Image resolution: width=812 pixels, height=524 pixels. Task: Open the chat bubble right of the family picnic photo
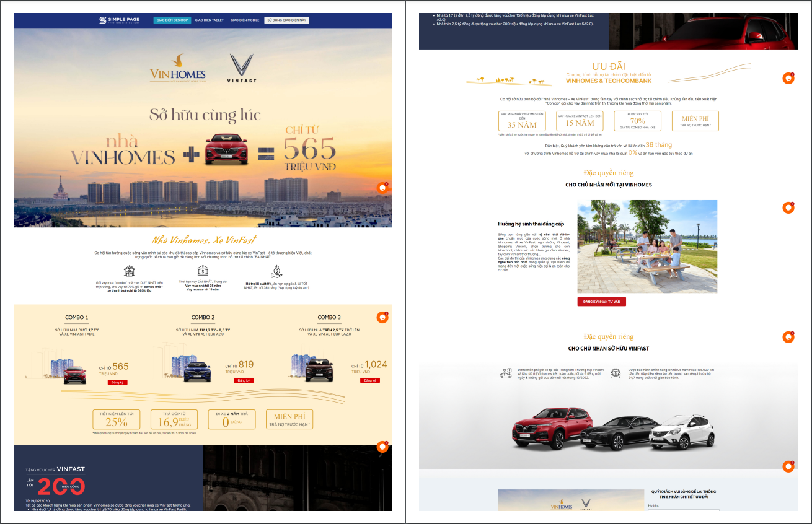tap(788, 207)
